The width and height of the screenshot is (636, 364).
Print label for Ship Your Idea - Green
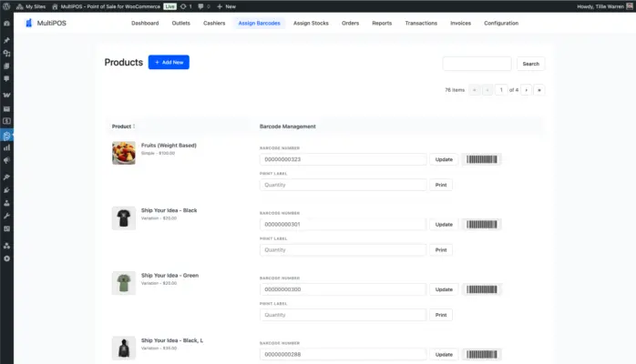click(x=441, y=315)
